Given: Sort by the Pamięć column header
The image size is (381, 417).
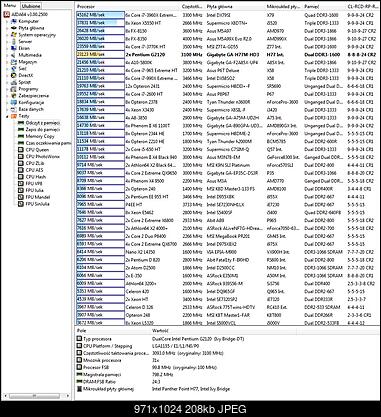Looking at the screenshot, I should tap(325, 7).
